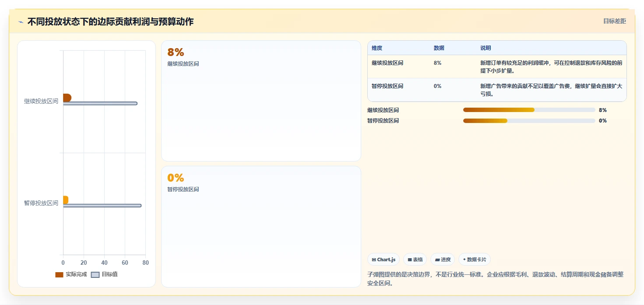
Task: Open the 8% 继续投放区间 data card
Action: [x=261, y=101]
